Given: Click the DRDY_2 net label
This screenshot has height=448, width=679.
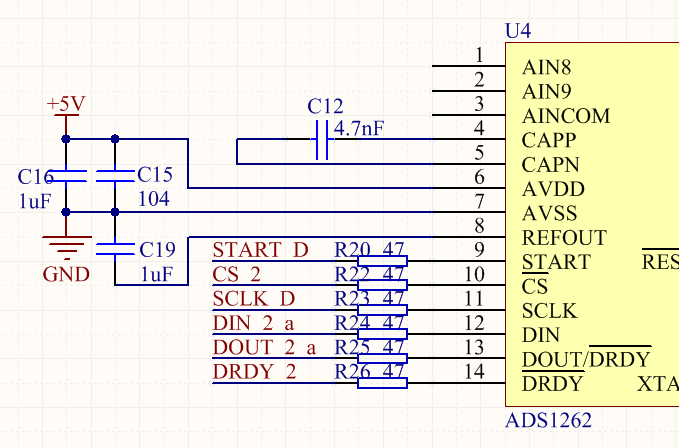Looking at the screenshot, I should (x=255, y=371).
